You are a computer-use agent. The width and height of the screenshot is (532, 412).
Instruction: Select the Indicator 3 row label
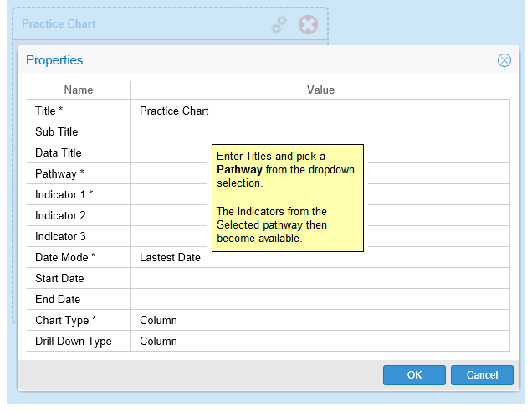click(x=60, y=236)
